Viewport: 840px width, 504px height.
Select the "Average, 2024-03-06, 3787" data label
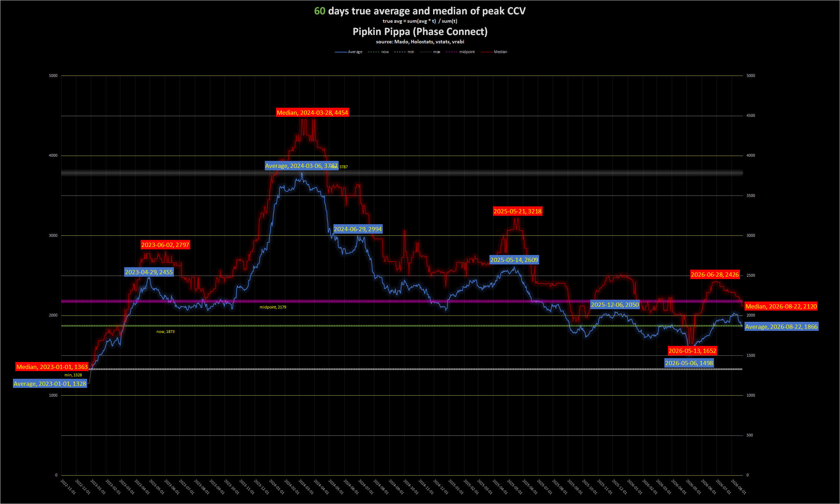(301, 166)
